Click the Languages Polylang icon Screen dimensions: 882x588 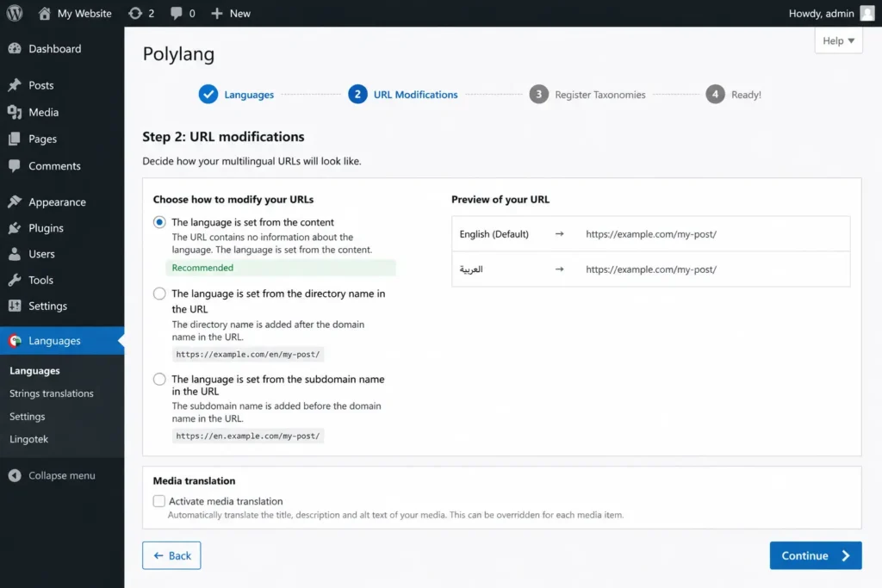16,341
